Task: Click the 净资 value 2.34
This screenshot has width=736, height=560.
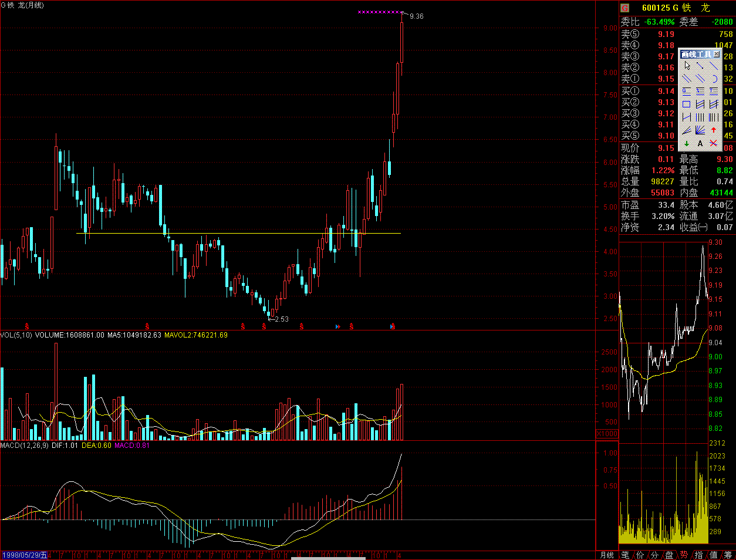Action: coord(666,227)
